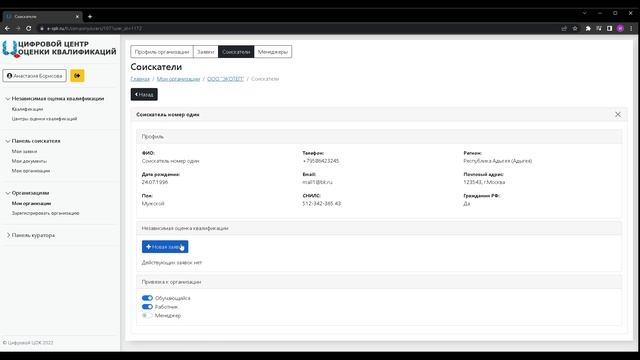Go back with the browser back arrow
The width and height of the screenshot is (640, 360).
(7, 28)
